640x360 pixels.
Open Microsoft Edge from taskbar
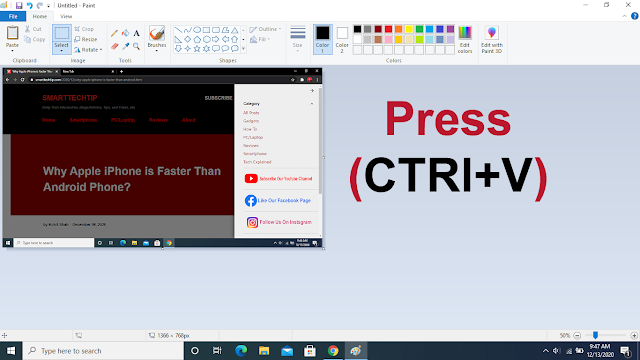coord(241,351)
